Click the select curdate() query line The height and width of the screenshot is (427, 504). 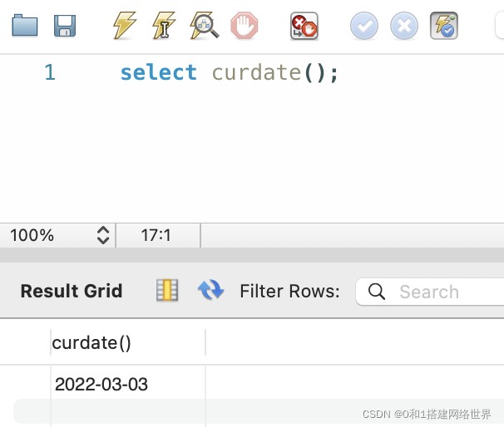tap(229, 73)
